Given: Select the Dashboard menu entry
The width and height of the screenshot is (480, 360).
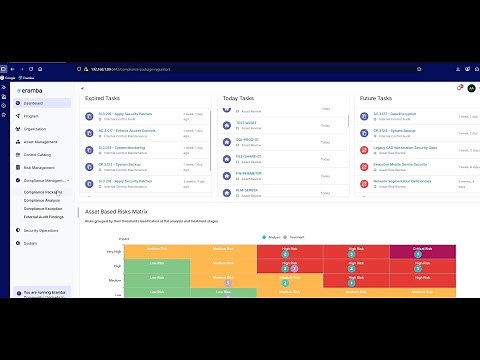Looking at the screenshot, I should click(42, 103).
